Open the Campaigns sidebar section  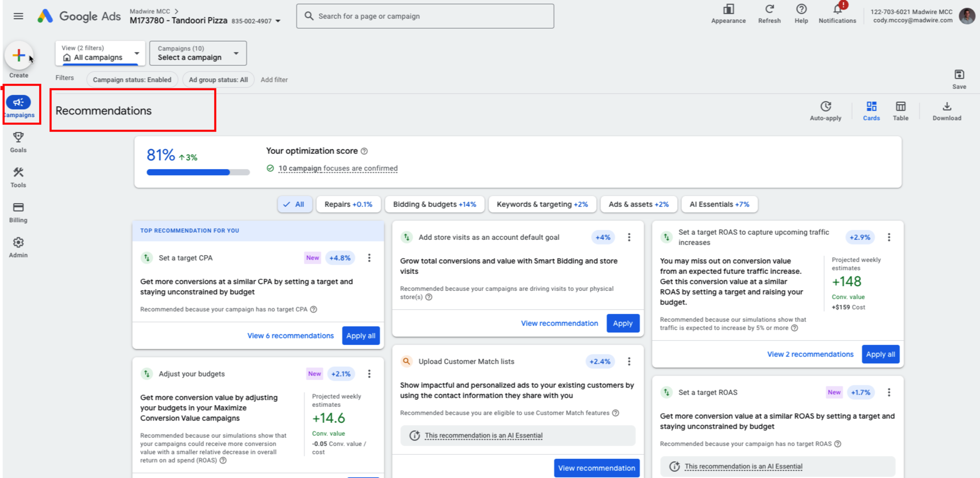click(19, 107)
